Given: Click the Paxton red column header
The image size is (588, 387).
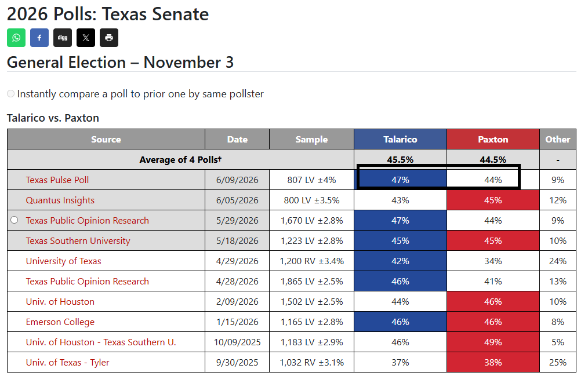Looking at the screenshot, I should (x=493, y=140).
